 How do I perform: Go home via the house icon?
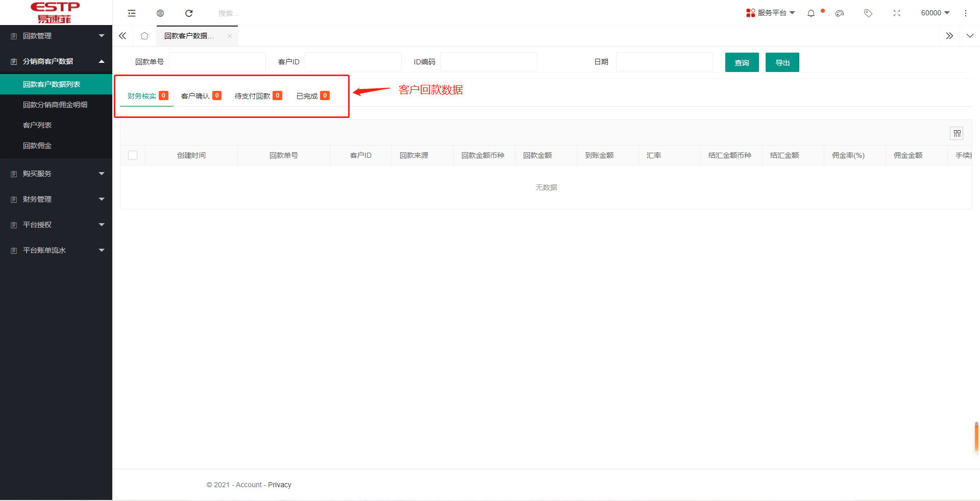[144, 36]
